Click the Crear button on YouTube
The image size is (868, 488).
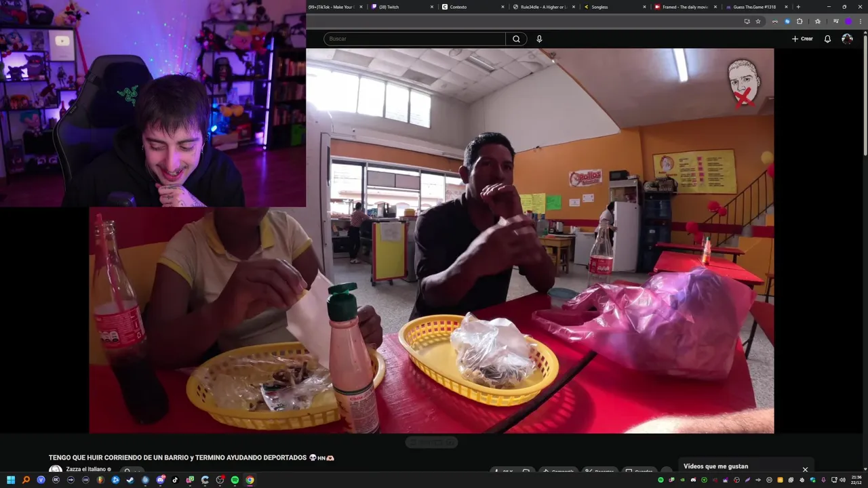coord(802,39)
